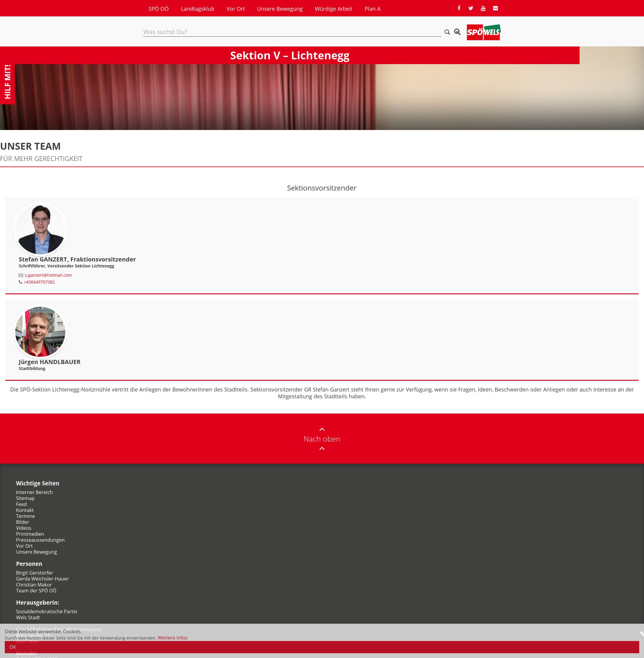Open Christian Makor person link

[x=34, y=585]
